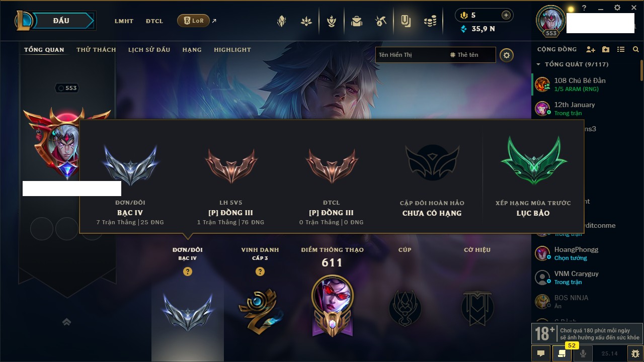644x362 pixels.
Task: Open the ĐƠN/ĐÔI rank question mark
Action: 188,271
